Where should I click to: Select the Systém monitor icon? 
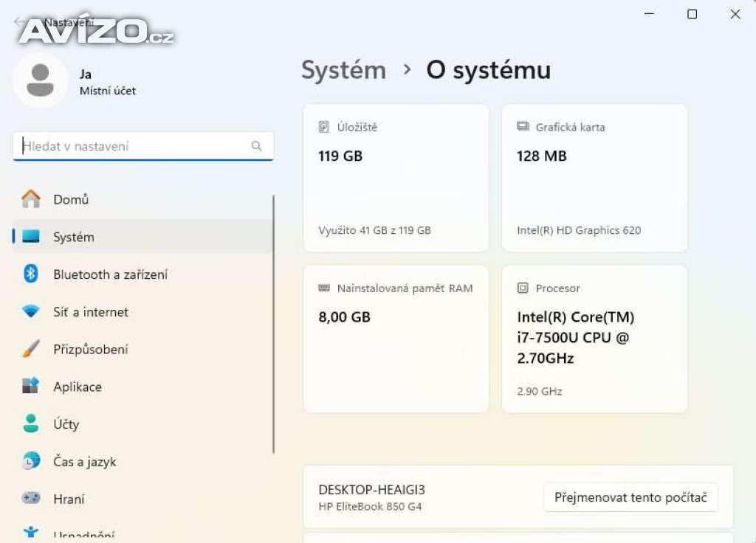pos(31,237)
